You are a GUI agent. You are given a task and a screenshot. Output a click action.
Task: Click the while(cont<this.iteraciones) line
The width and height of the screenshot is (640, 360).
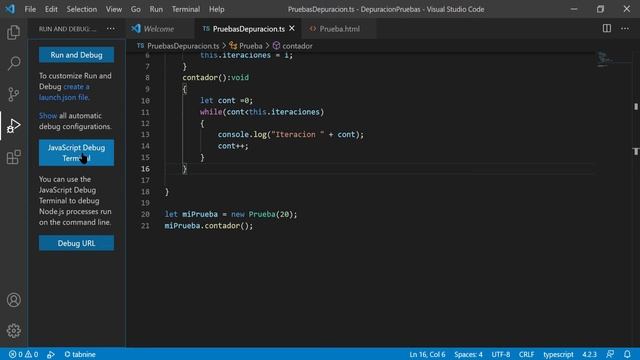[262, 112]
